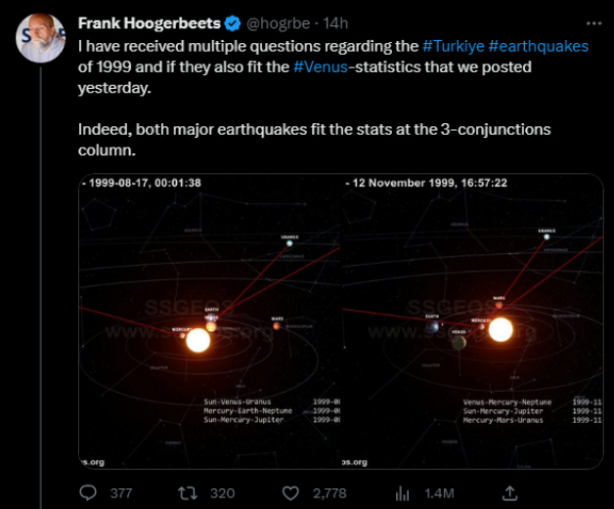Open the 12 November 1999 image
The image size is (614, 509).
coord(473,321)
